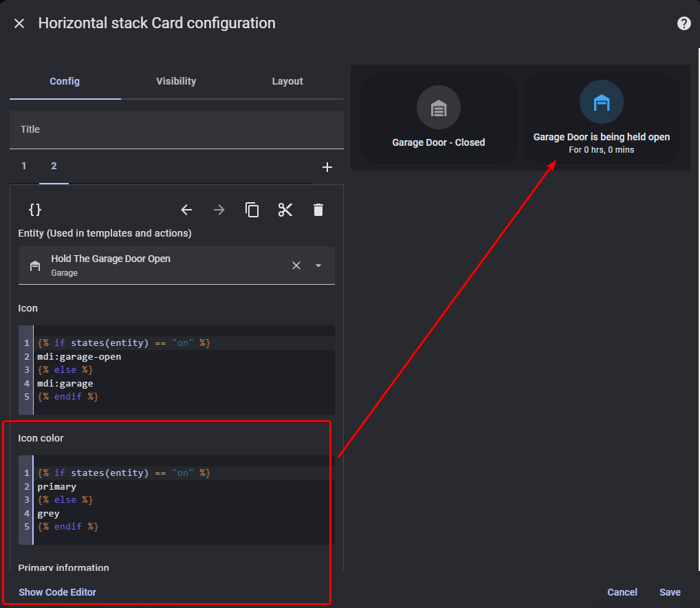700x608 pixels.
Task: Move card left with back arrow
Action: [186, 210]
